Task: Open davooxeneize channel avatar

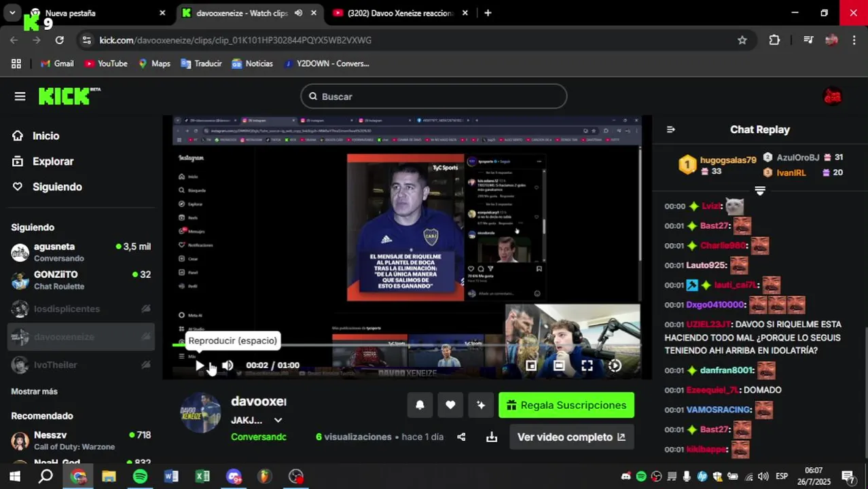Action: 200,412
